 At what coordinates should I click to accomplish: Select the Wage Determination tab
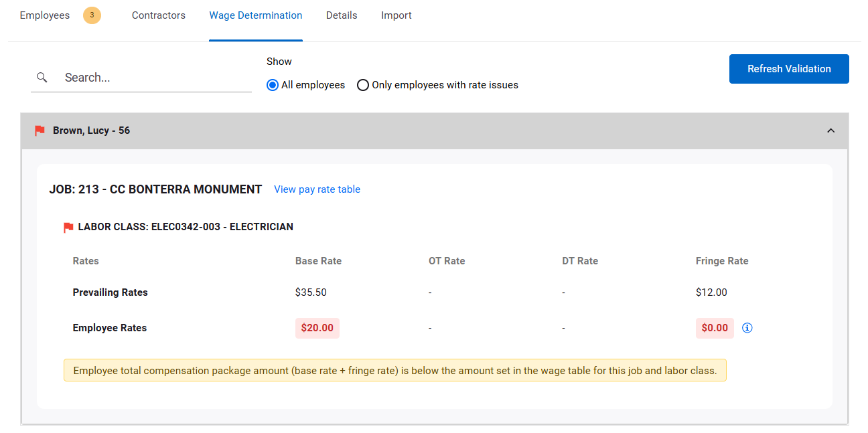click(x=256, y=15)
